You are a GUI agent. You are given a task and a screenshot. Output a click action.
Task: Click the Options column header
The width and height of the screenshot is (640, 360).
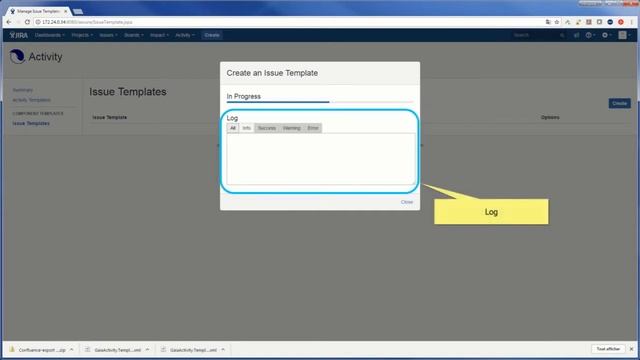[550, 118]
